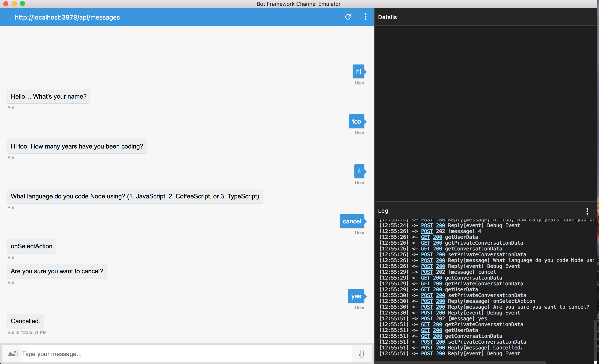Click the localhost endpoint URL in header
Image resolution: width=599 pixels, height=364 pixels.
pyautogui.click(x=67, y=17)
